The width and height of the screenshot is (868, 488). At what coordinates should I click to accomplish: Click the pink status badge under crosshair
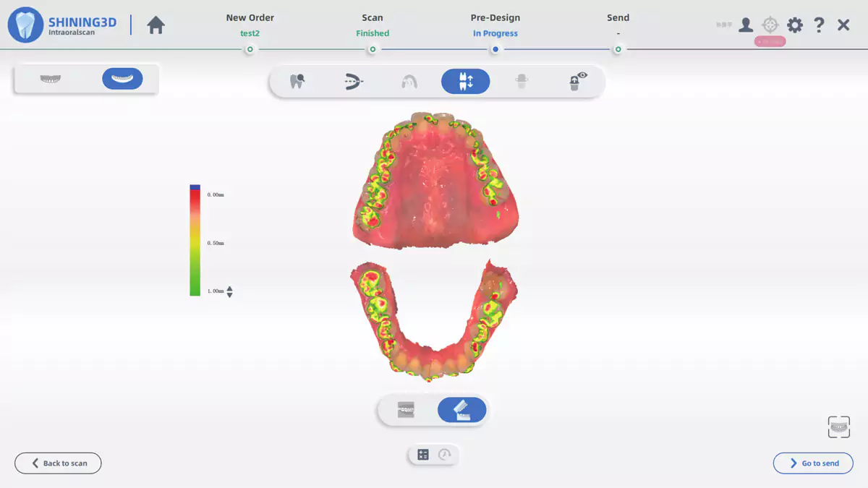(770, 42)
